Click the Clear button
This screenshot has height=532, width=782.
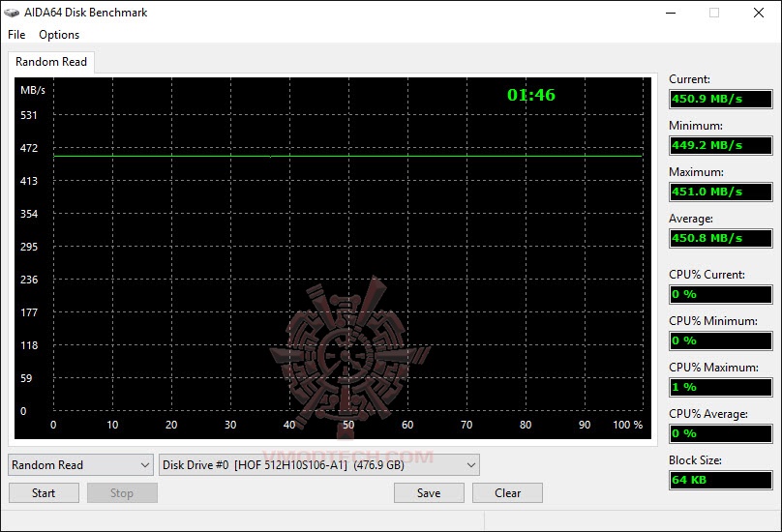[x=507, y=493]
